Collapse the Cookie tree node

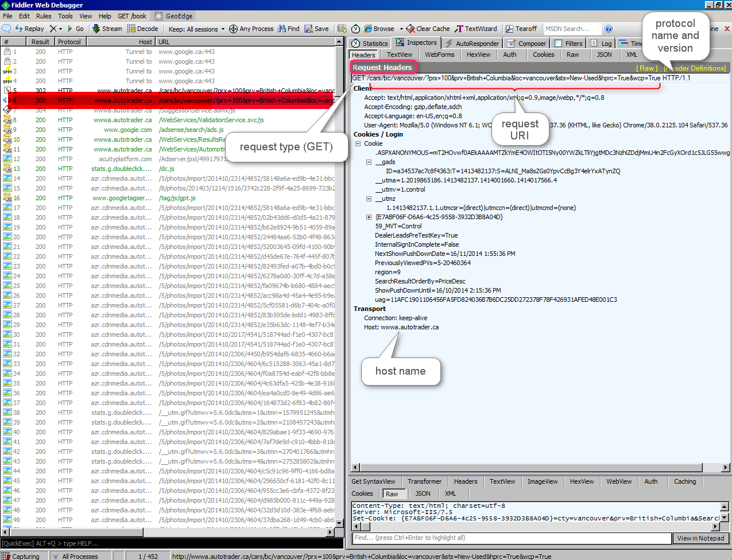coord(358,143)
